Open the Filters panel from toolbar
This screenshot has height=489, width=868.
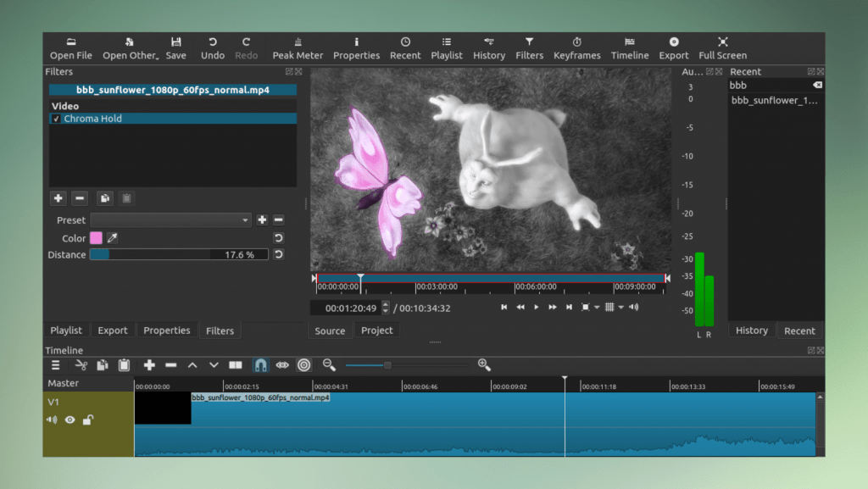coord(529,48)
